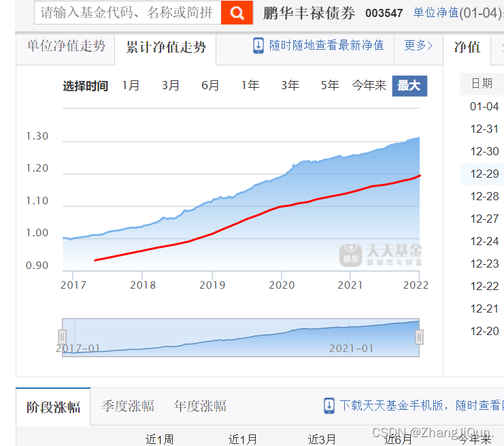Viewport: 504px width, 446px height.
Task: Select the 3月 time range
Action: 170,86
